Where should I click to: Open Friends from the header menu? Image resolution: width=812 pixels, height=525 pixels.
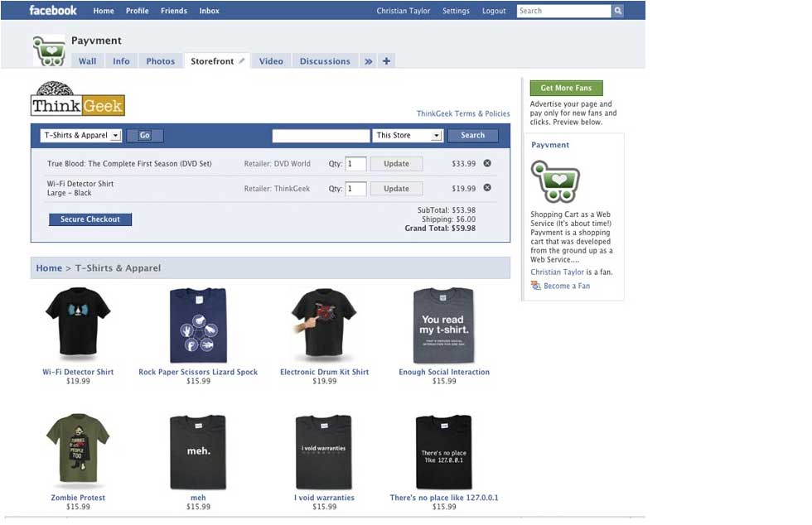[174, 11]
